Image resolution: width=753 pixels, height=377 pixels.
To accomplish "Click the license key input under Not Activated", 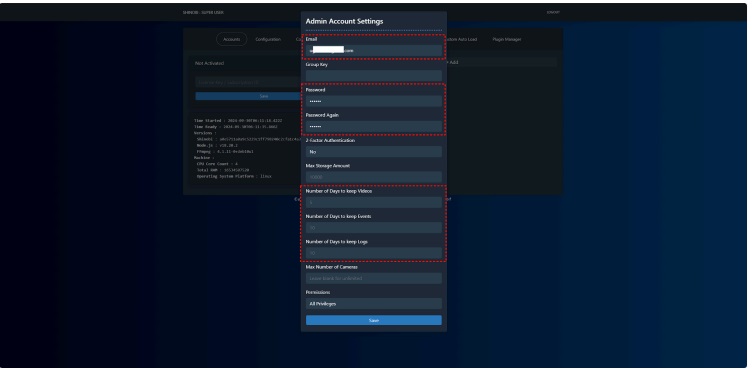I will pyautogui.click(x=248, y=83).
